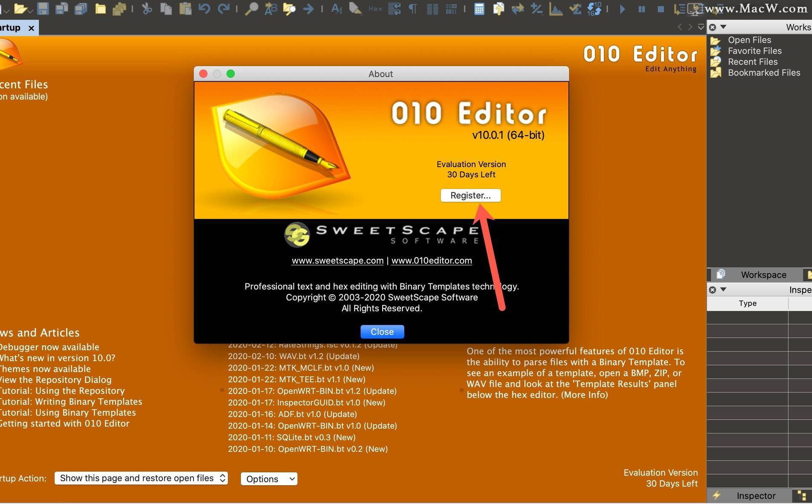
Task: Open the Histogram toolbar icon
Action: [555, 9]
